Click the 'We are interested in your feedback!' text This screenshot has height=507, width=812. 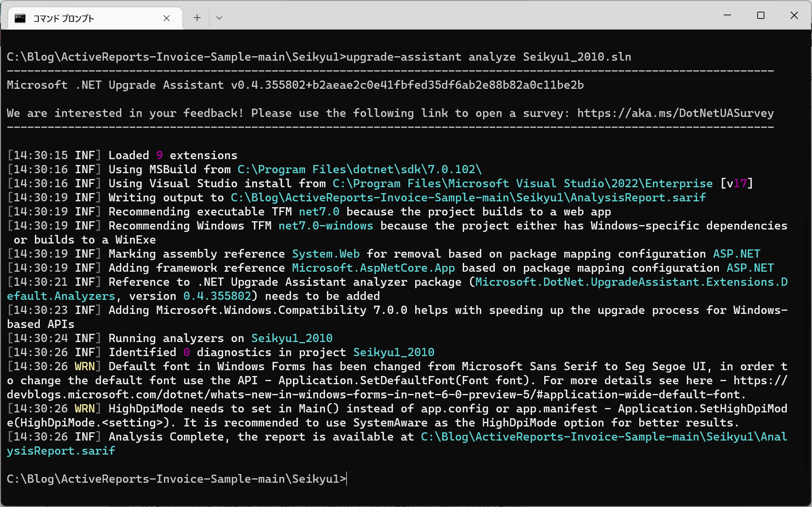click(x=126, y=113)
